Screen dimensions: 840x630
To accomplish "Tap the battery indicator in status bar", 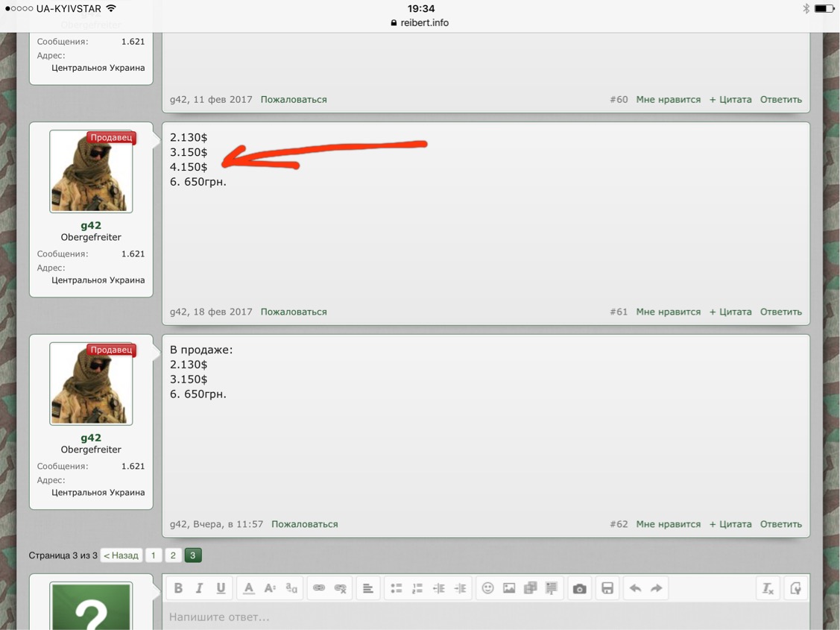I will (824, 8).
